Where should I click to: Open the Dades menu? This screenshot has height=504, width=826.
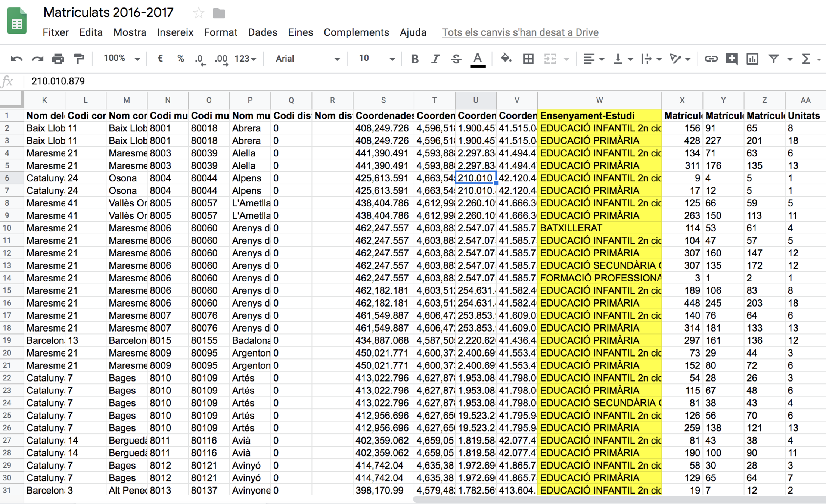tap(263, 32)
